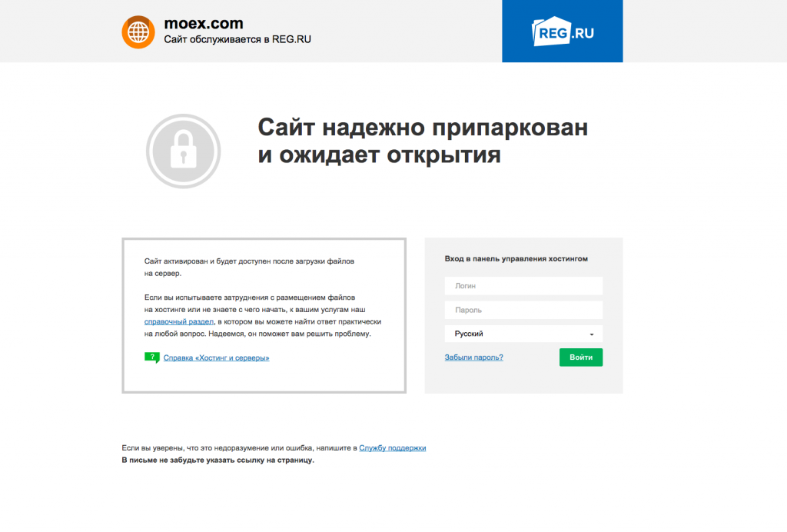Open the Забыли пароль? link
787x532 pixels.
473,357
